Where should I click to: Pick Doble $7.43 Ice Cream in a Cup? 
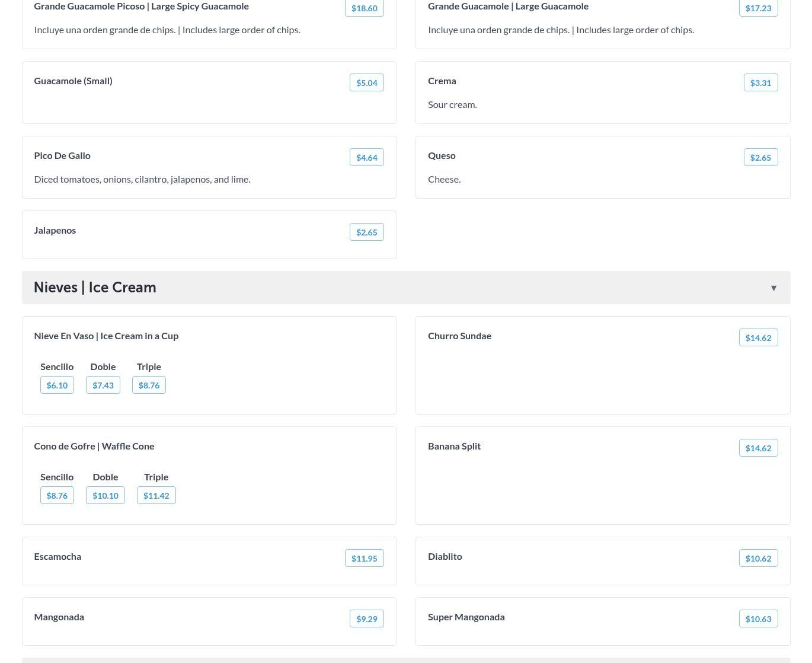click(103, 385)
